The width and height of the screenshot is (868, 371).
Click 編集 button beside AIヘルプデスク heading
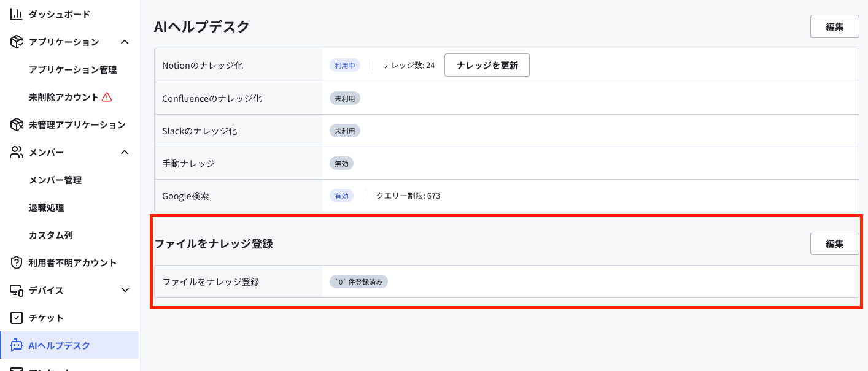834,27
